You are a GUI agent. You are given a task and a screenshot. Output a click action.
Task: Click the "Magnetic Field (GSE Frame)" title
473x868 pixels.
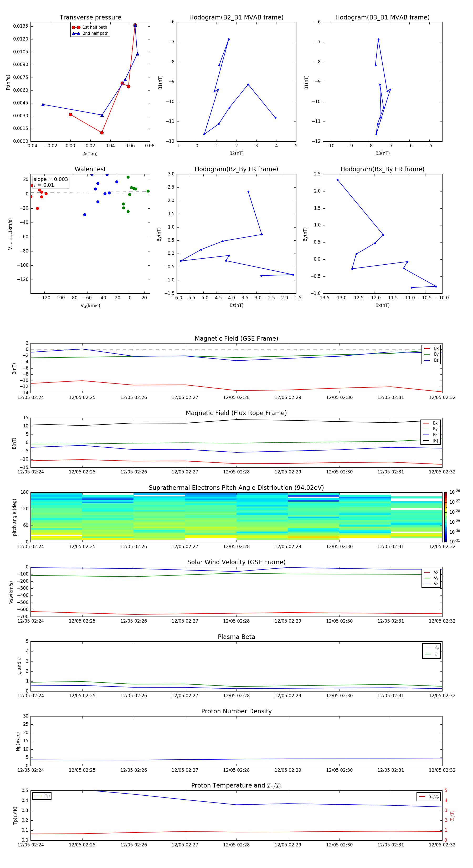[x=236, y=339]
